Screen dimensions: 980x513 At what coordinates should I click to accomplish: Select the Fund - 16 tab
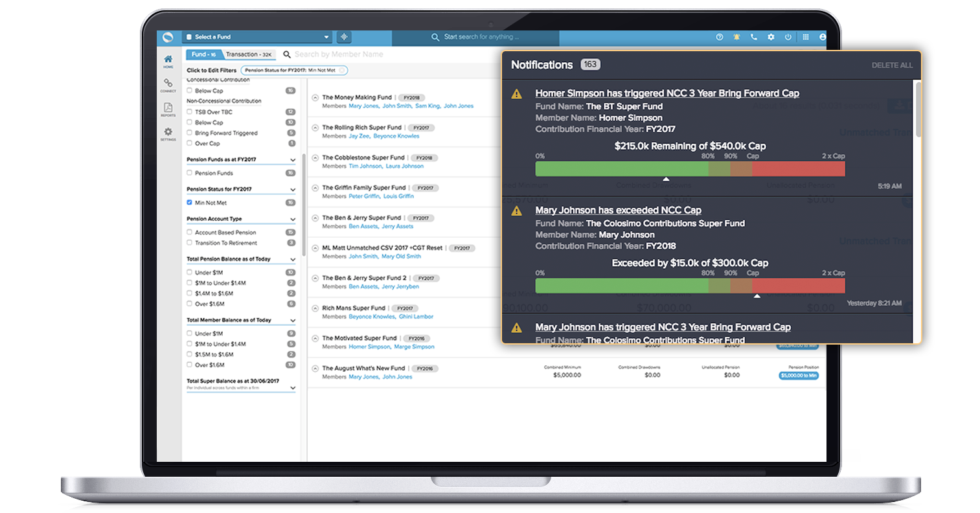(x=203, y=54)
